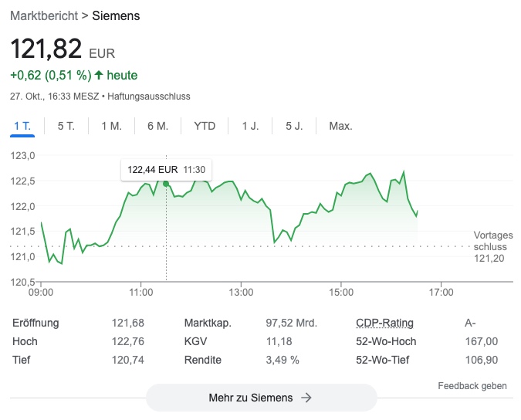Click the 122,44 EUR chart tooltip

[166, 170]
